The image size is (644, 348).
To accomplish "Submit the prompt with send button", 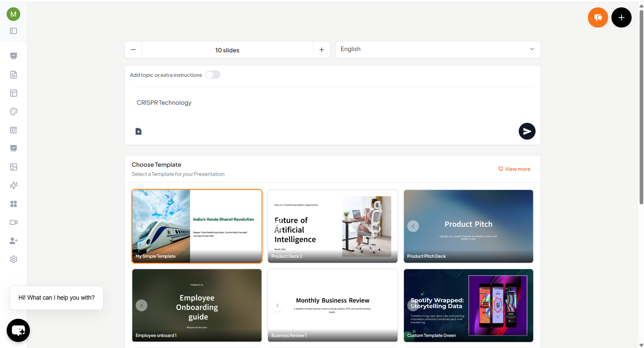I will 527,131.
